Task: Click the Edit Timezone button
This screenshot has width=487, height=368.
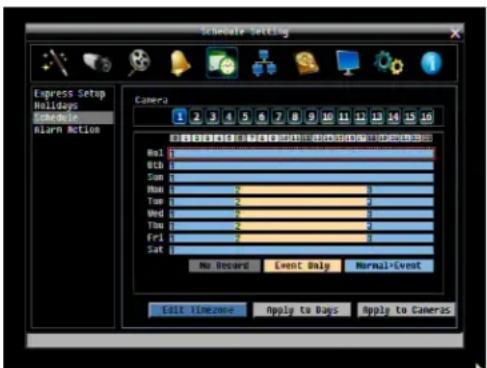Action: pos(198,310)
